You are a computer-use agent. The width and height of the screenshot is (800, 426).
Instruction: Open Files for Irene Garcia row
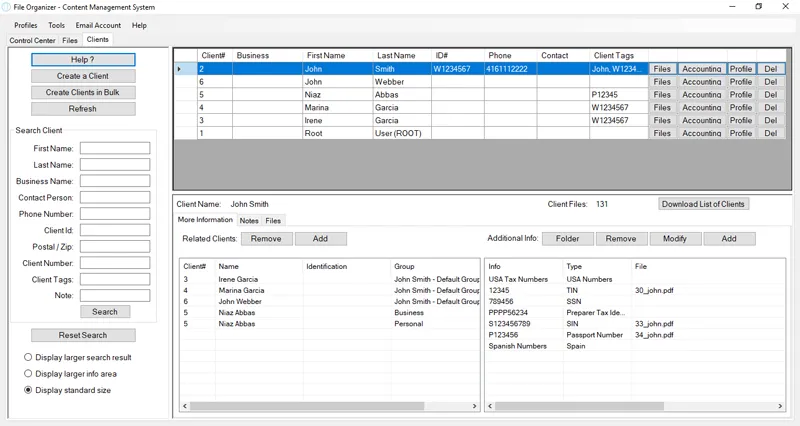662,120
